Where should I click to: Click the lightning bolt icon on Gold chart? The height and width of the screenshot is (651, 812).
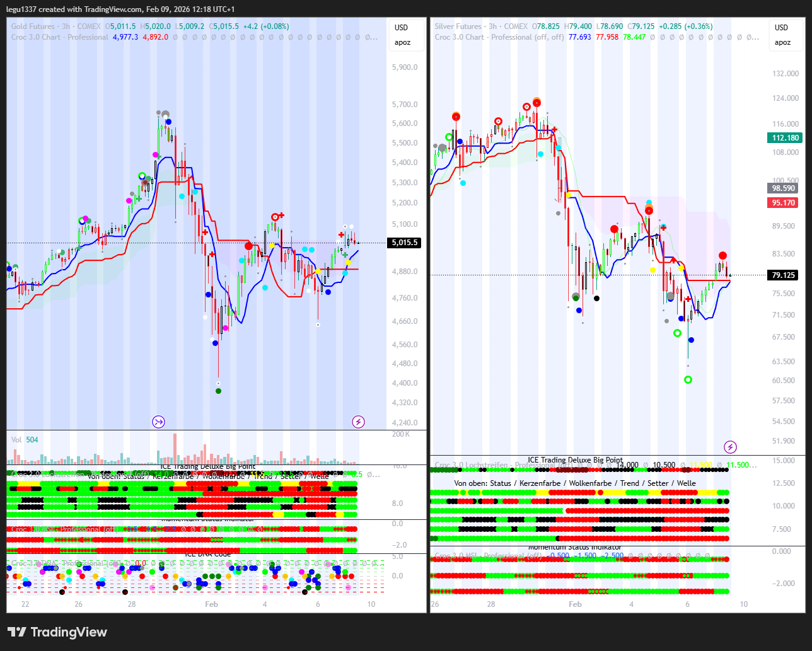358,422
